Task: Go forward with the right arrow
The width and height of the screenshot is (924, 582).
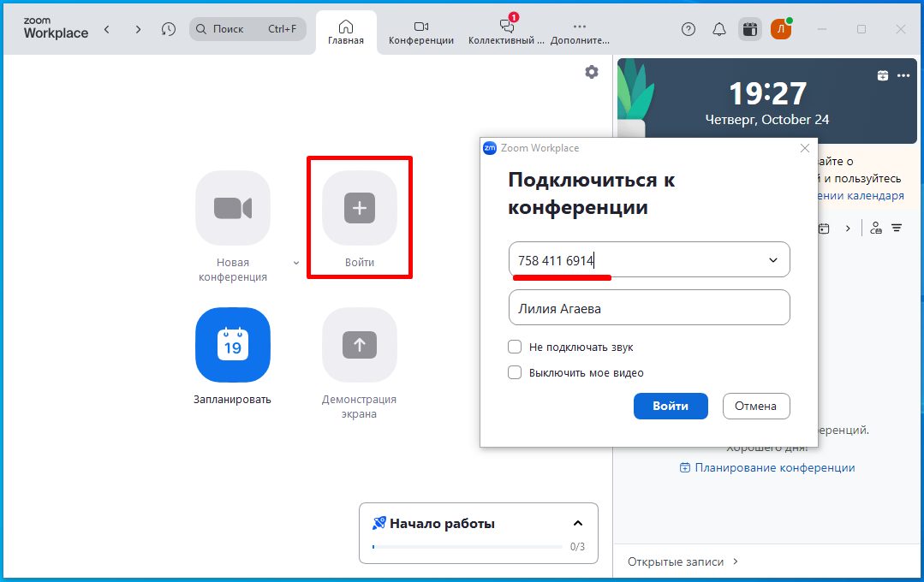Action: (x=138, y=29)
